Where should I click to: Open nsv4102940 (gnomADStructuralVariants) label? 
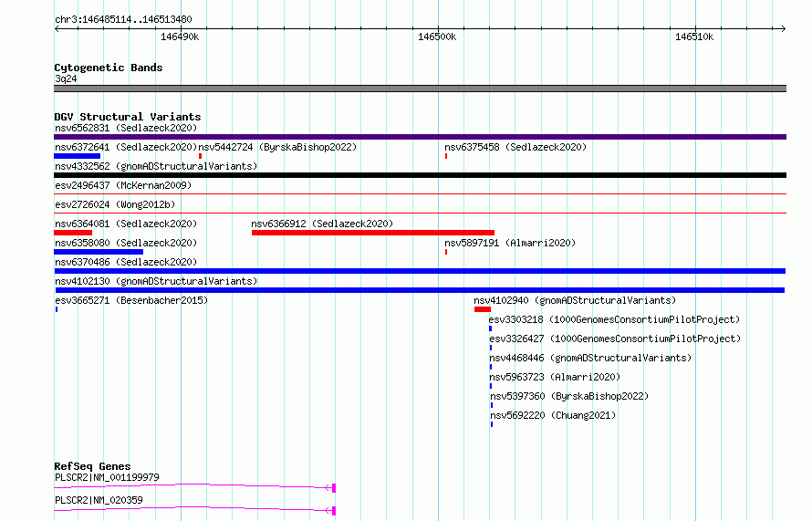(575, 300)
